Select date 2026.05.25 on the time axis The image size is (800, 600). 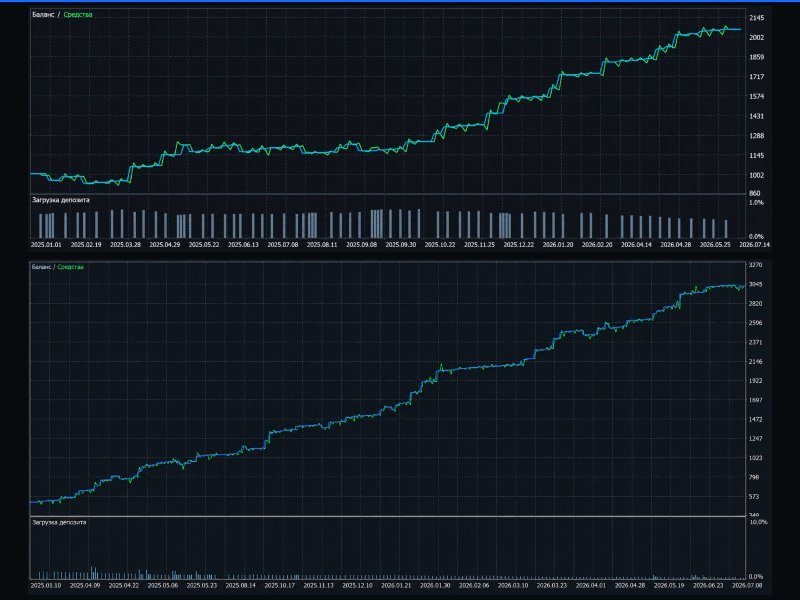tap(715, 245)
